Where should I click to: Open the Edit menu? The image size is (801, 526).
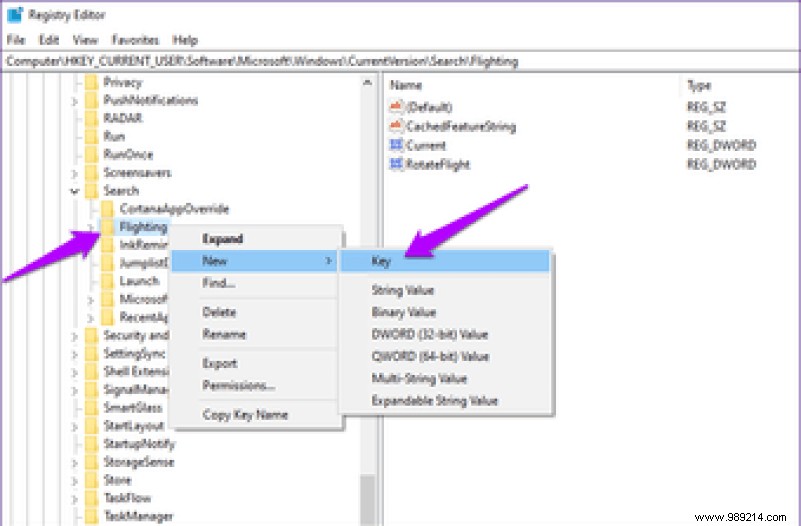[49, 40]
